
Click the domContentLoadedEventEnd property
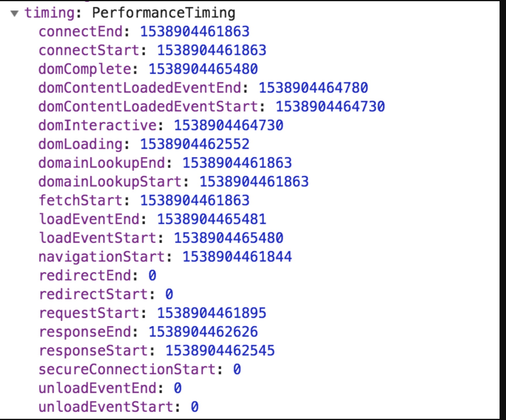[x=140, y=88]
